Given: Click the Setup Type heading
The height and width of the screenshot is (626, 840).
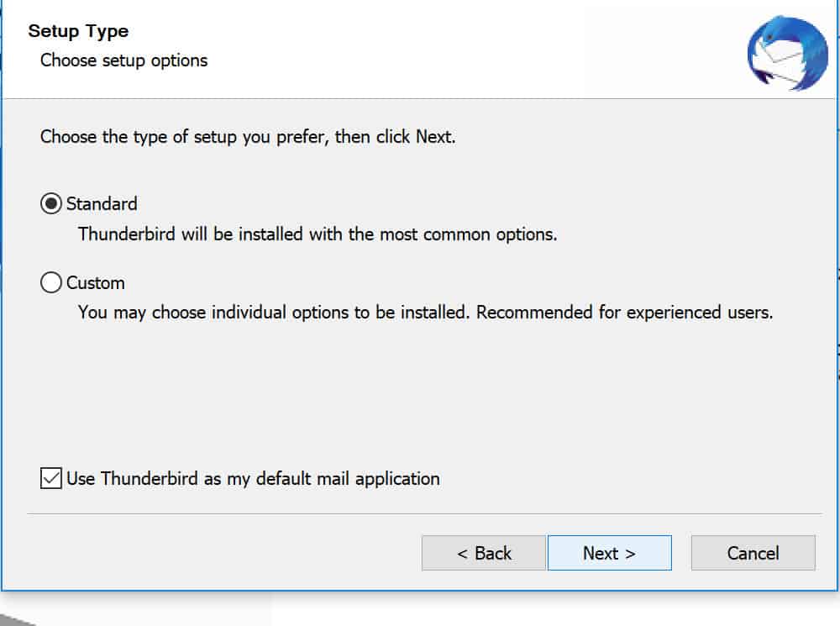Looking at the screenshot, I should 78,31.
